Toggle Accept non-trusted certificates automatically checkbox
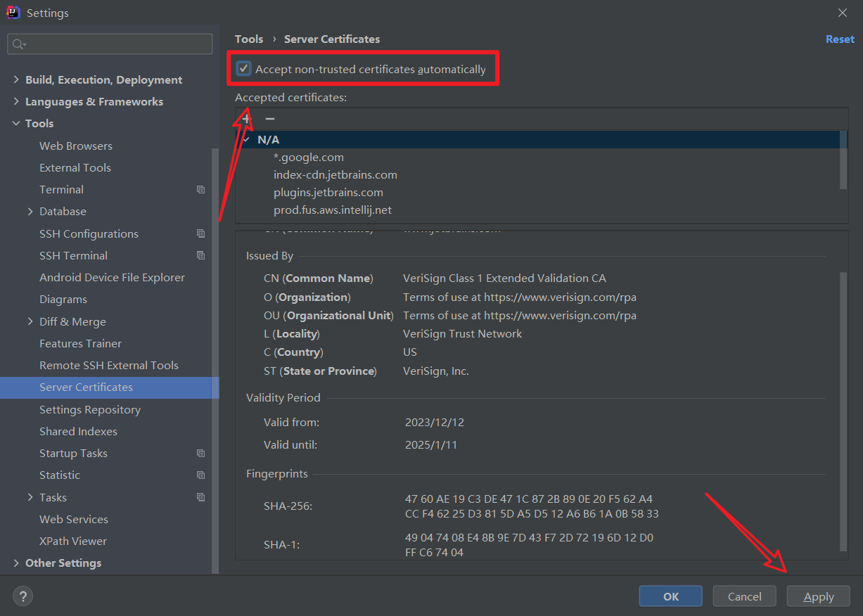 (x=244, y=69)
